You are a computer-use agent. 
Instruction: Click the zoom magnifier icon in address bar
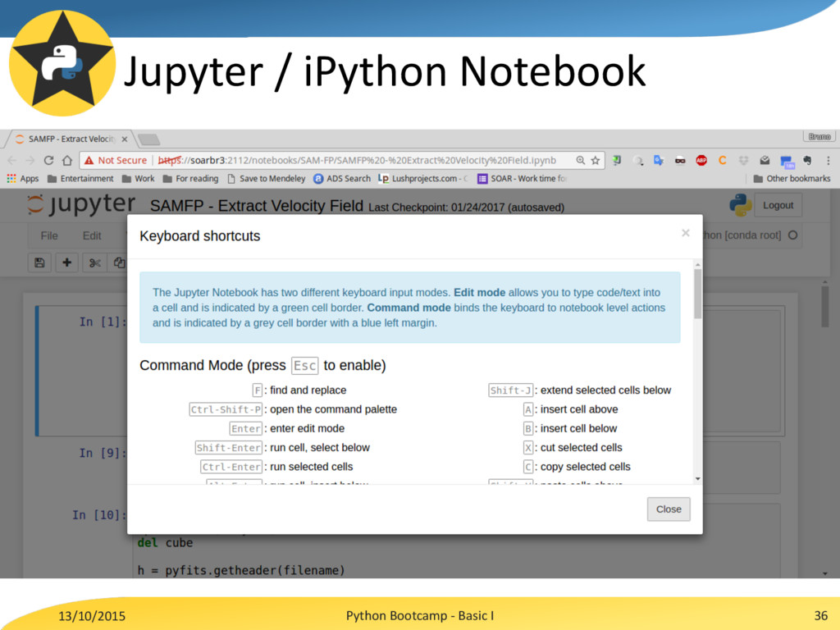[x=580, y=160]
